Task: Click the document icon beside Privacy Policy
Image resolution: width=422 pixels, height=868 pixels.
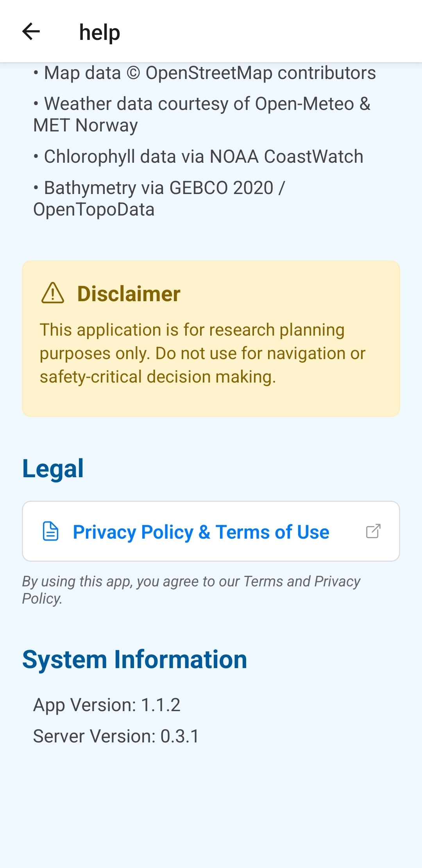Action: tap(50, 531)
